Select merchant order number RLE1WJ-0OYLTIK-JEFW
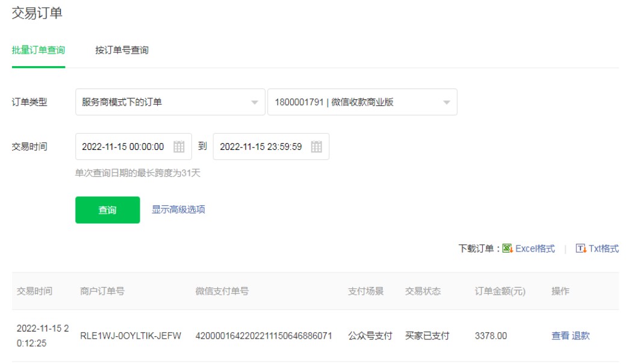 point(131,336)
